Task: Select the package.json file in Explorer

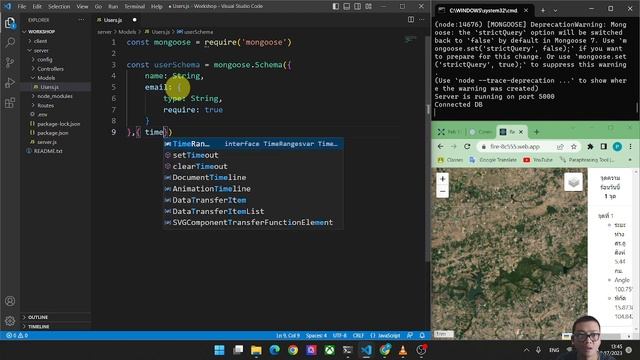Action: 53,133
